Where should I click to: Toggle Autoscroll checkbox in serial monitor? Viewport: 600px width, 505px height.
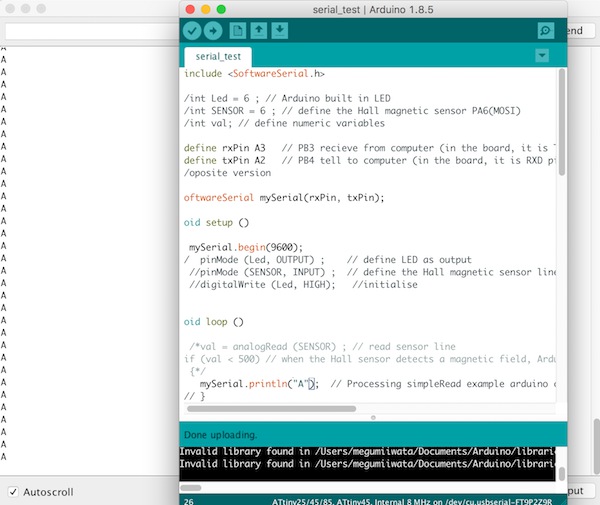13,492
